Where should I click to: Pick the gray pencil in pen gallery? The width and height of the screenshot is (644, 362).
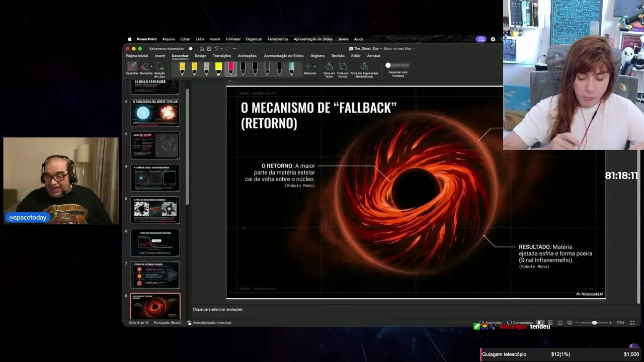tap(206, 68)
